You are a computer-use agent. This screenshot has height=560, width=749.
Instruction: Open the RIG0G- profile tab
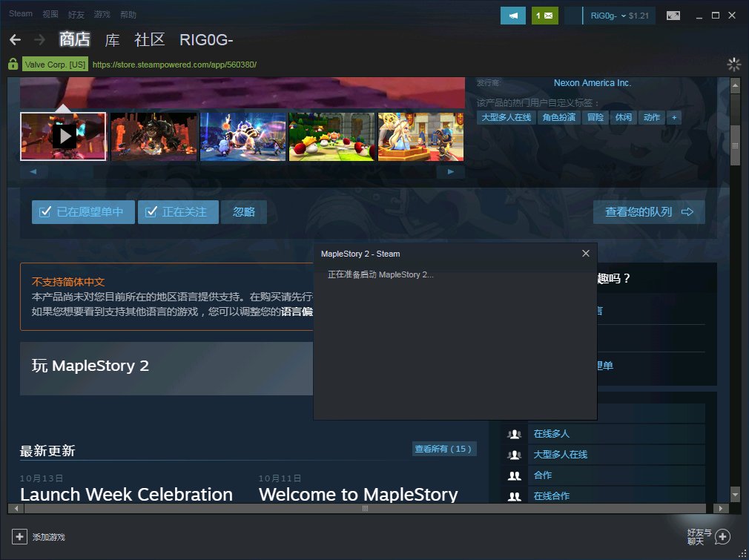(206, 39)
